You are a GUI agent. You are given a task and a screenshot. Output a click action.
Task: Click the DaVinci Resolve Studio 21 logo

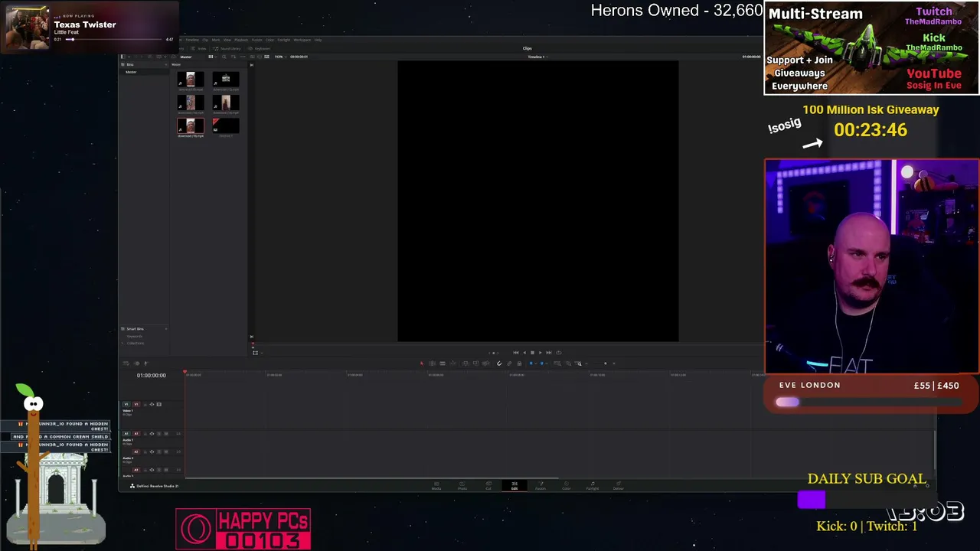coord(132,486)
